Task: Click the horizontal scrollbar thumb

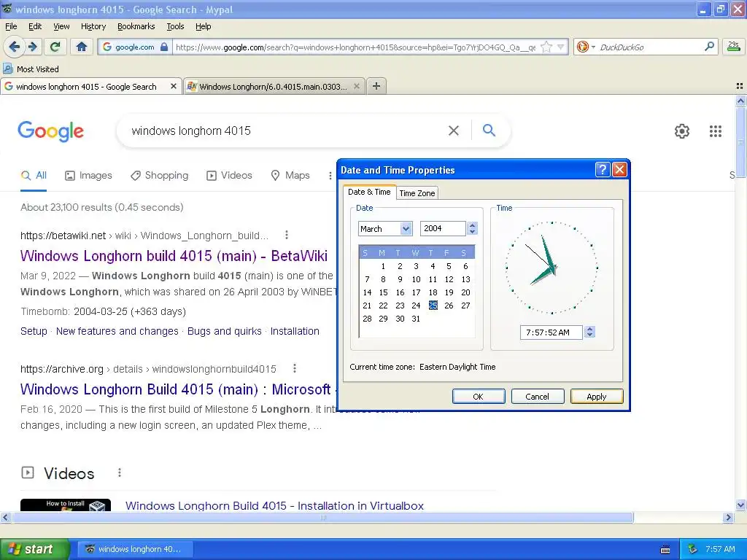Action: tap(322, 517)
